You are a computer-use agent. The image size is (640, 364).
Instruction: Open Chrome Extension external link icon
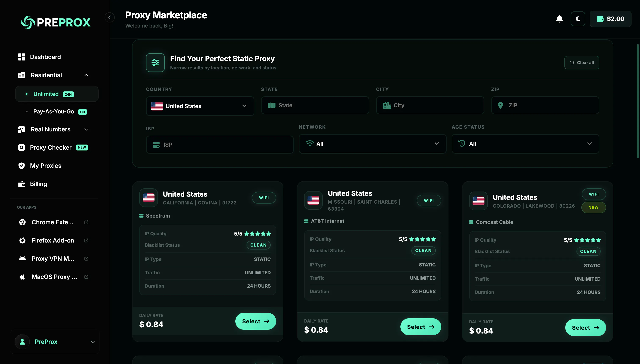(x=86, y=222)
